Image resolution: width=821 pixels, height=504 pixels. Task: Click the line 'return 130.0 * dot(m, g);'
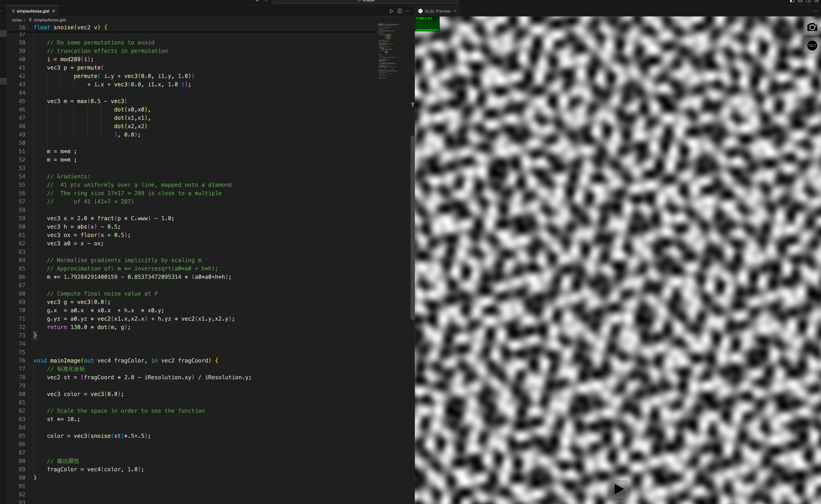[x=89, y=327]
